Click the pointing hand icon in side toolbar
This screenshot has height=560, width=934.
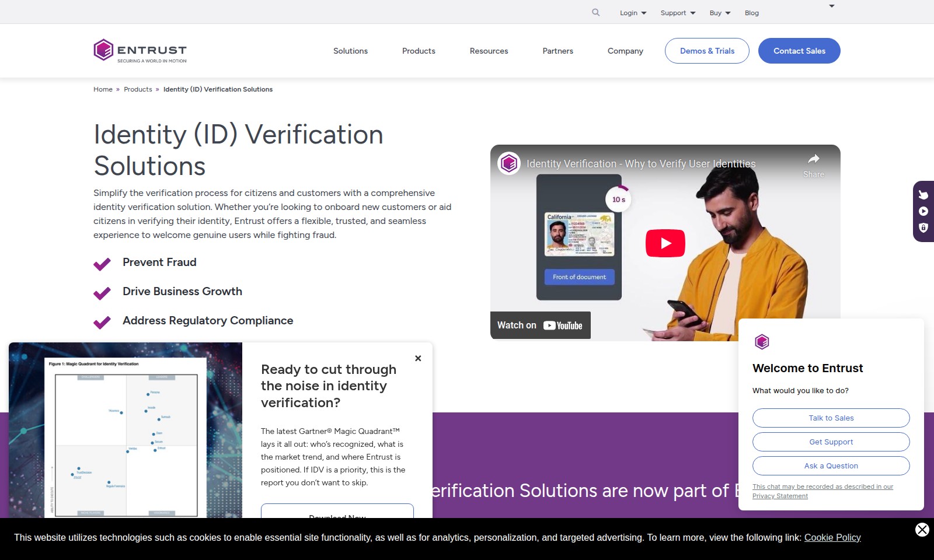coord(923,195)
